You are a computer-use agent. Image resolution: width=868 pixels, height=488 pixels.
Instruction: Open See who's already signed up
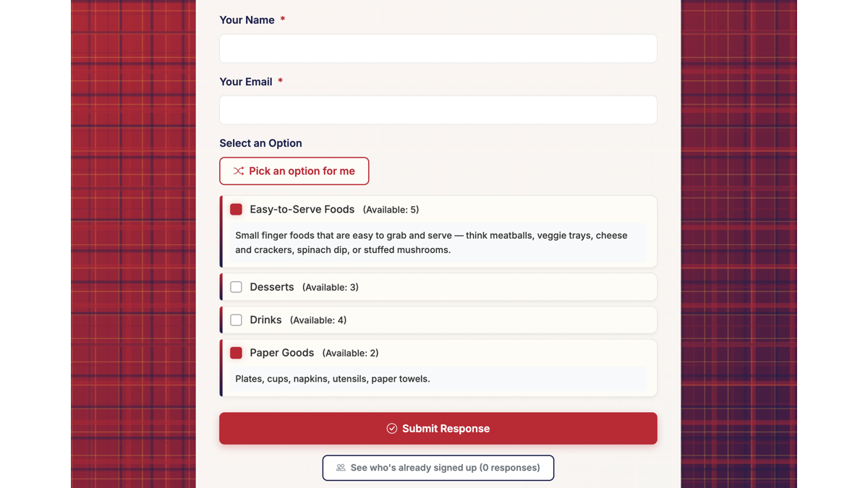coord(438,467)
